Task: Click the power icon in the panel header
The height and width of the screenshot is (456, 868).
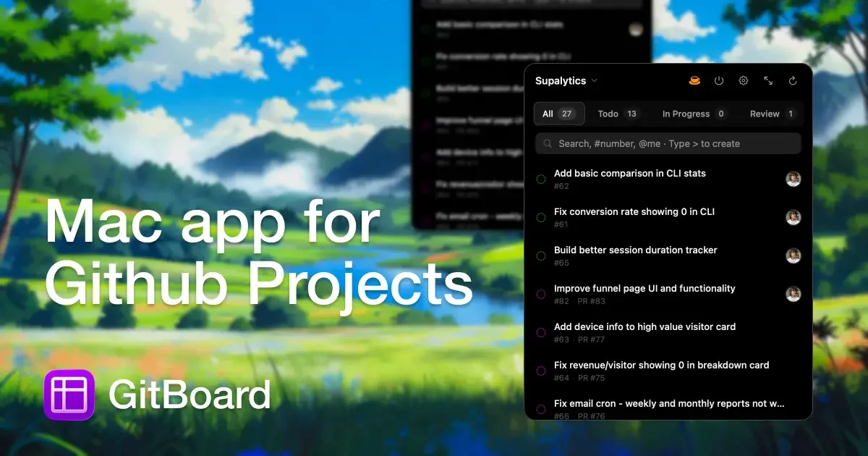Action: (x=719, y=81)
